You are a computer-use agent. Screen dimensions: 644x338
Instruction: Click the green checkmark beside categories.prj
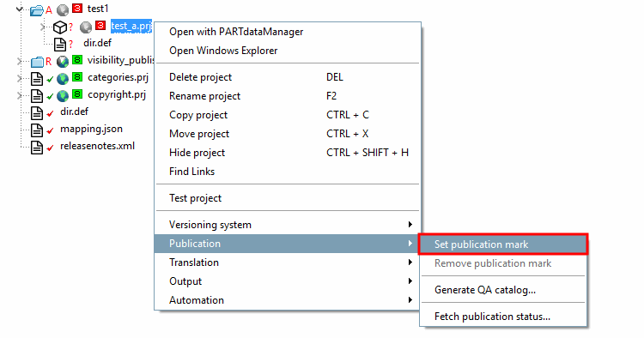click(x=50, y=79)
